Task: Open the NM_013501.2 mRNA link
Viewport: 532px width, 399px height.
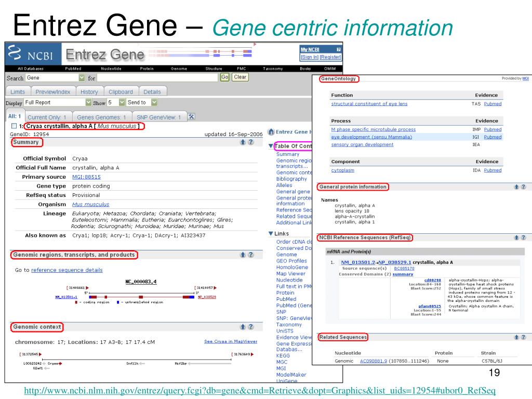Action: tap(358, 262)
